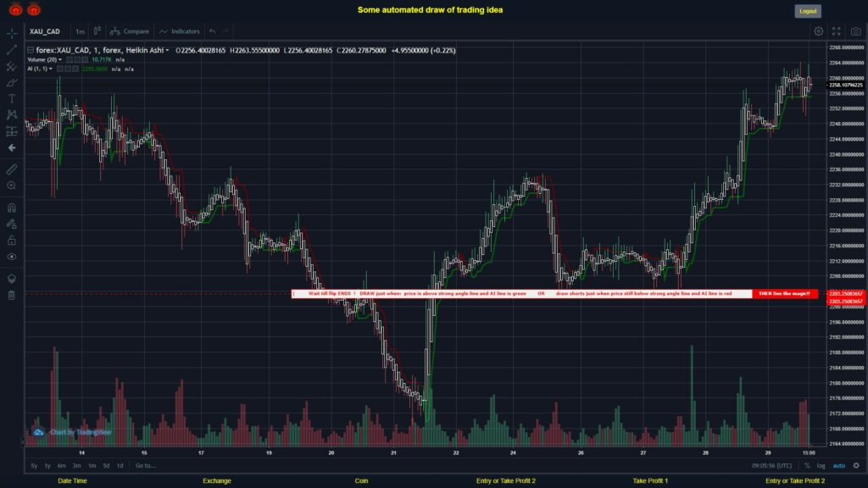Open Volume indicator settings in legend
868x488 pixels.
[x=77, y=60]
